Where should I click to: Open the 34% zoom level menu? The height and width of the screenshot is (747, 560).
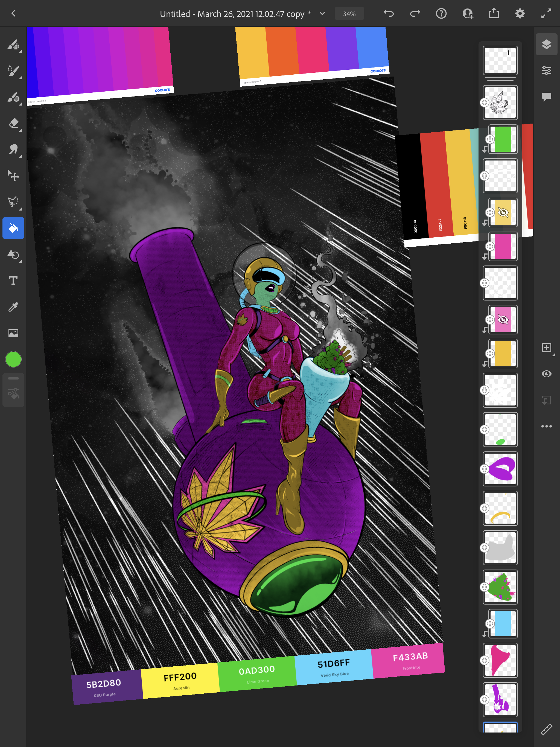coord(349,14)
